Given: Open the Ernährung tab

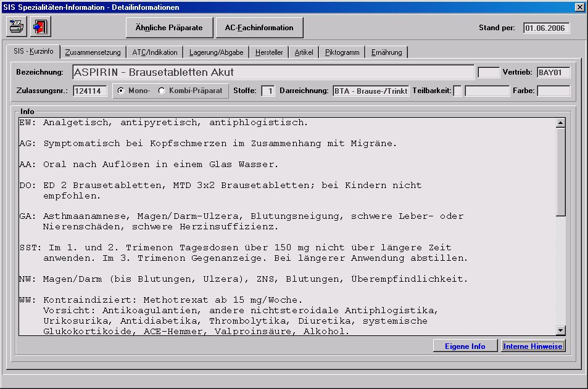Looking at the screenshot, I should pyautogui.click(x=387, y=53).
